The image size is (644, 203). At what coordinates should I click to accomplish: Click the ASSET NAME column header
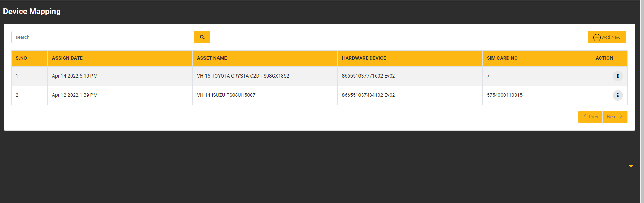(x=212, y=58)
